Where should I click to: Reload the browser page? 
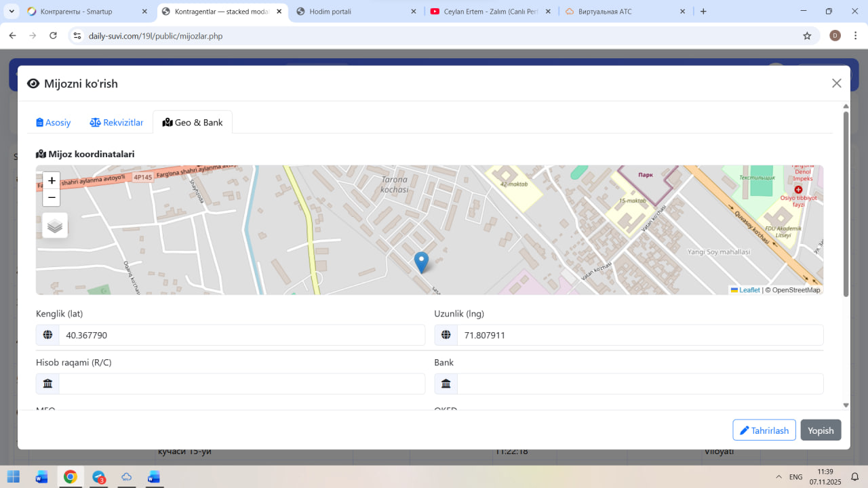[x=54, y=36]
